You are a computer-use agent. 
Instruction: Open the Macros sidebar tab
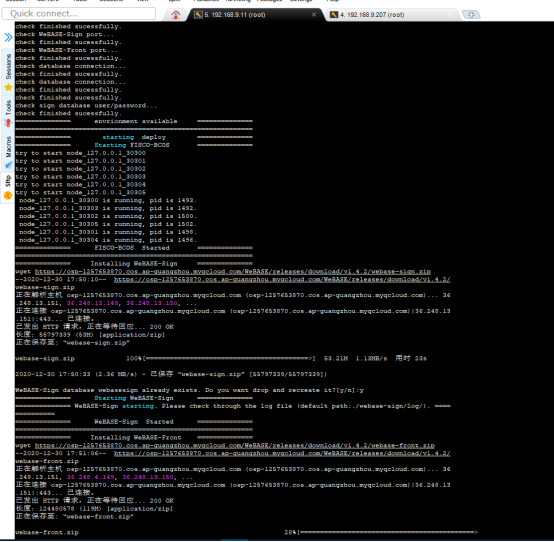click(8, 153)
